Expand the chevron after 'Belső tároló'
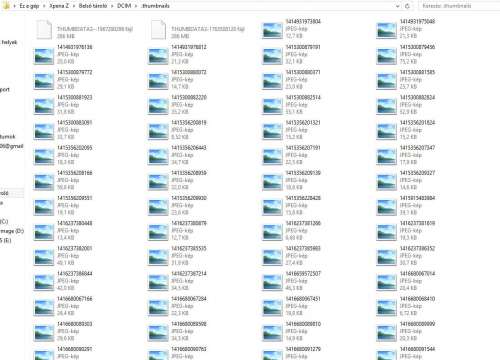Screen dimensions: 500x360 (112, 6)
